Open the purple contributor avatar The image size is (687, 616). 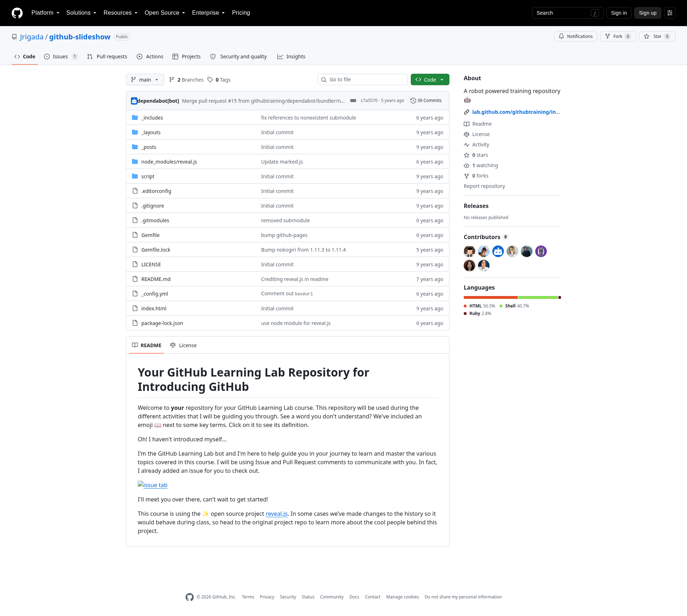(541, 251)
